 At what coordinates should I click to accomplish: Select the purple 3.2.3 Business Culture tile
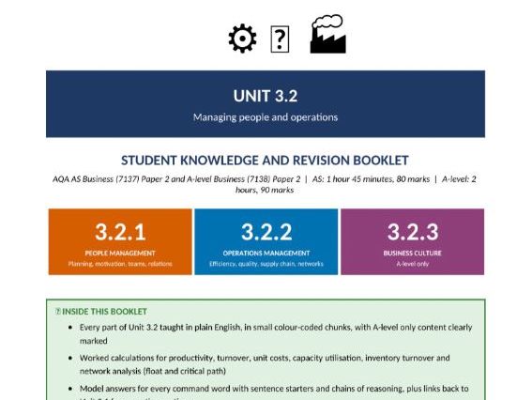(x=413, y=241)
